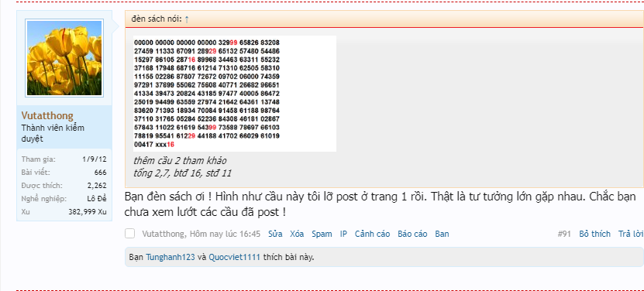Open Tunghanh123 profile from likes
This screenshot has height=291, width=644.
(x=170, y=258)
